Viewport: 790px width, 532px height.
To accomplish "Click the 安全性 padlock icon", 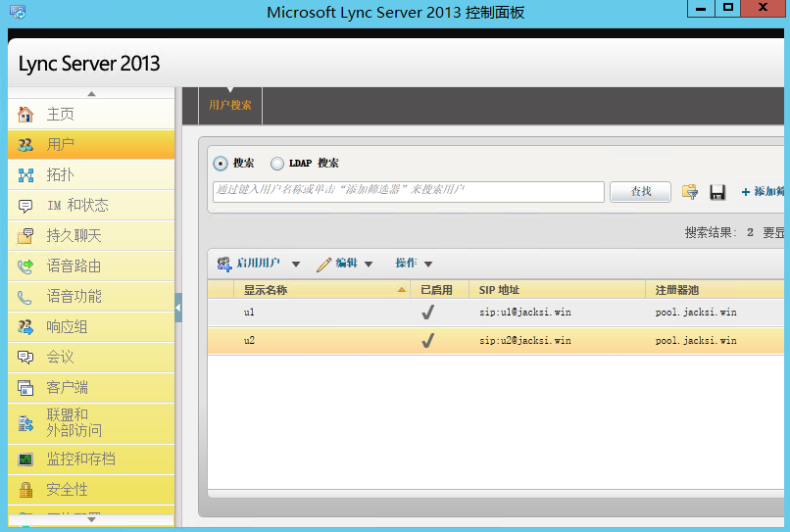I will coord(25,490).
